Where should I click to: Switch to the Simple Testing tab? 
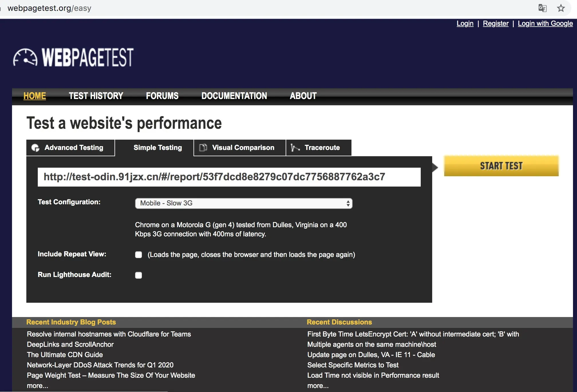[x=157, y=148]
